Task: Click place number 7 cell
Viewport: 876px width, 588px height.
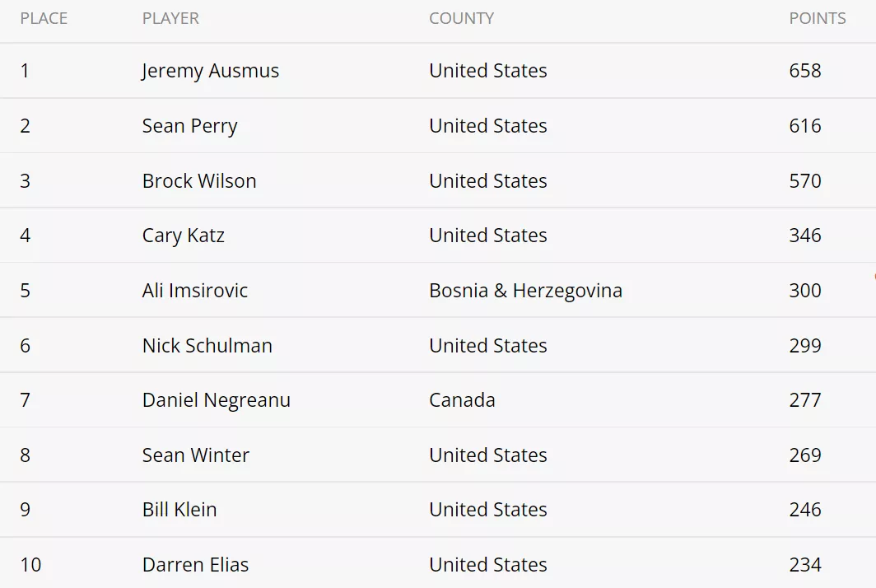Action: tap(26, 400)
